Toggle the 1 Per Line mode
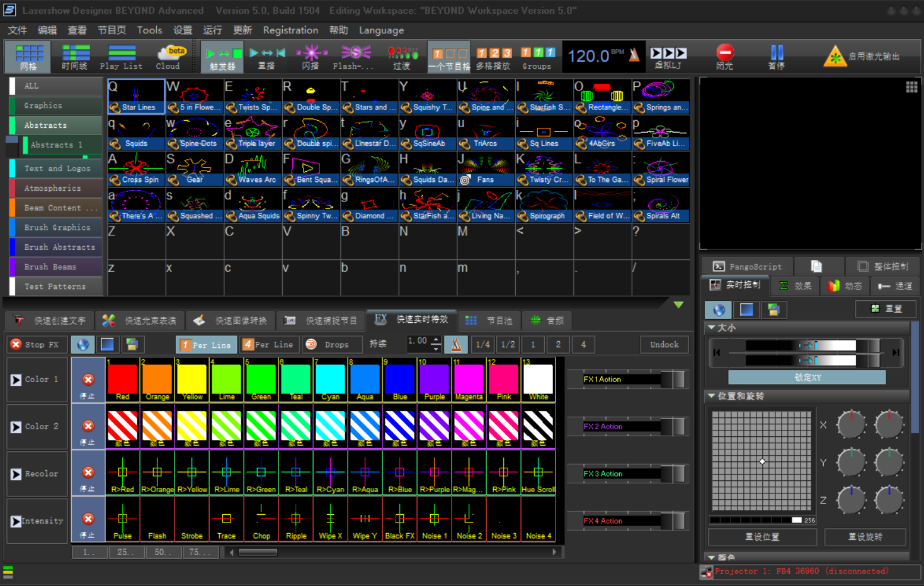The width and height of the screenshot is (924, 586). pyautogui.click(x=206, y=345)
